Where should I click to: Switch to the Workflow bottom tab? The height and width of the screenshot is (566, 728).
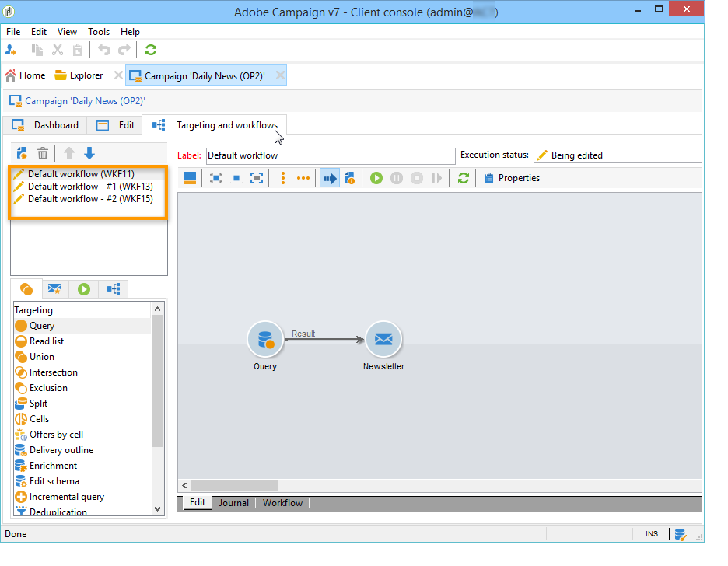pos(282,503)
